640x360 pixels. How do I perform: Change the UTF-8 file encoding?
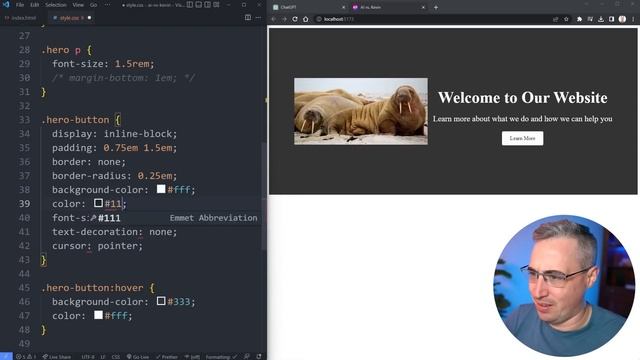click(88, 357)
